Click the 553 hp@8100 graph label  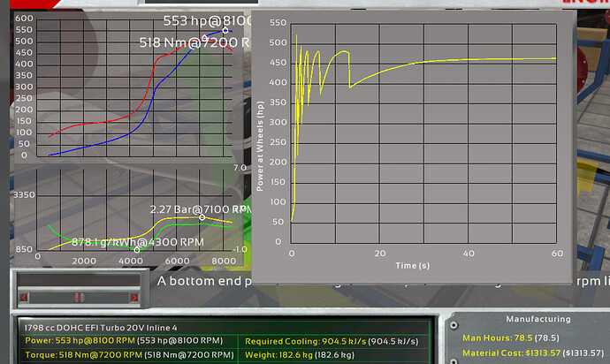point(208,19)
